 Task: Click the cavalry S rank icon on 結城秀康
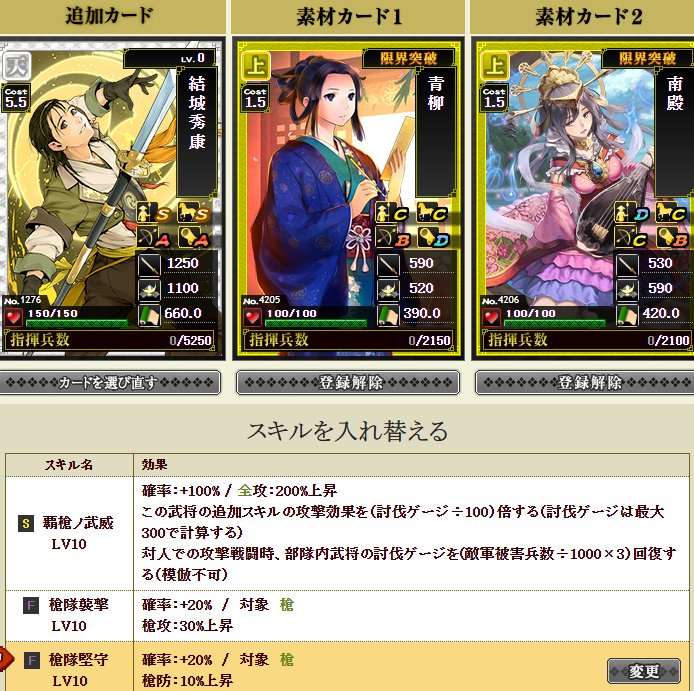pos(193,213)
